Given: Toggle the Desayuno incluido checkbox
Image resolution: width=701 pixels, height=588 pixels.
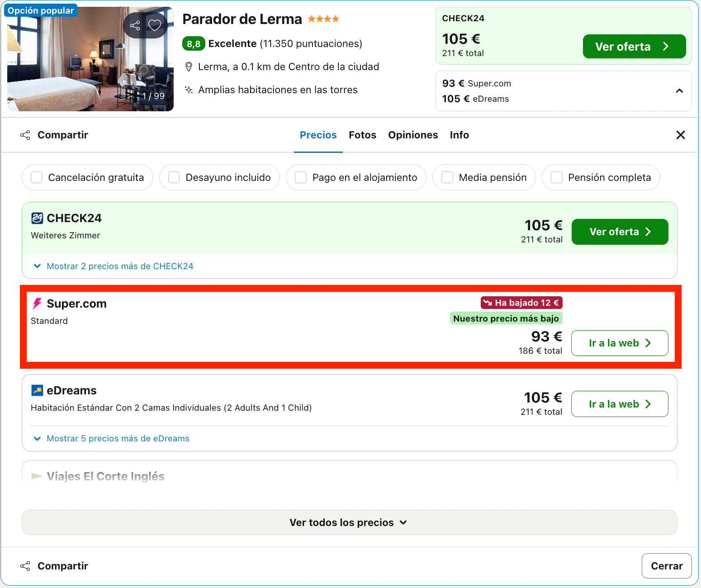Looking at the screenshot, I should (x=174, y=177).
